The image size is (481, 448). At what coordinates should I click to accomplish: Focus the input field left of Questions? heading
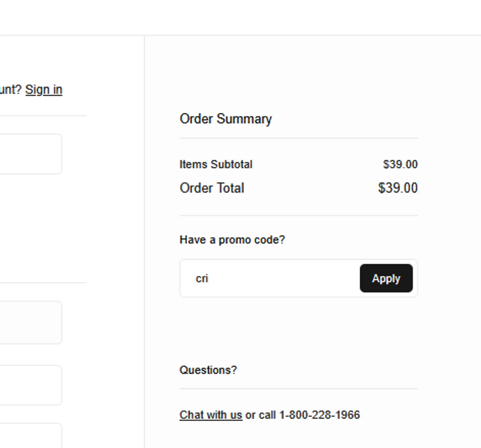tap(30, 385)
